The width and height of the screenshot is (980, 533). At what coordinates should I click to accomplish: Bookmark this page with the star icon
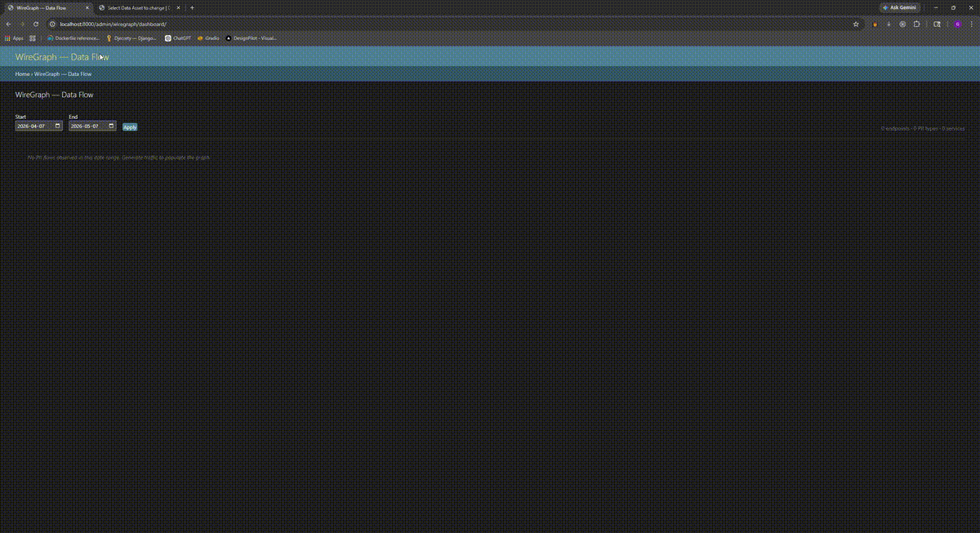[856, 24]
